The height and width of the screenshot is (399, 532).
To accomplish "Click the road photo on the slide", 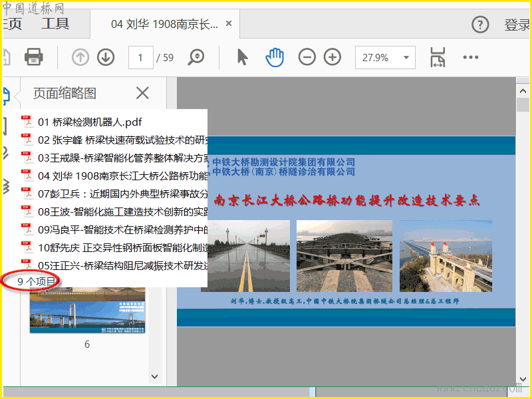I will 249,256.
